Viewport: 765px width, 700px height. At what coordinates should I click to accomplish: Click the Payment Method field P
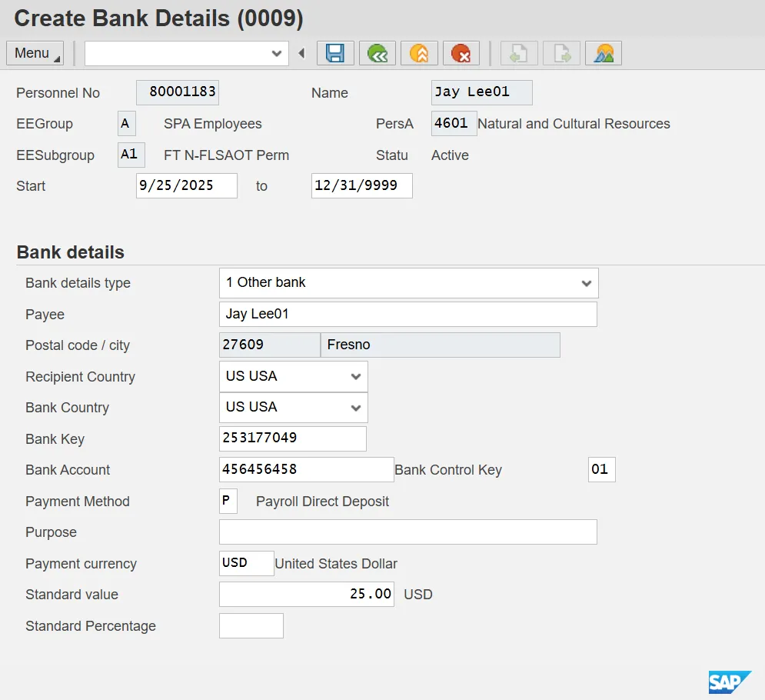pyautogui.click(x=228, y=501)
